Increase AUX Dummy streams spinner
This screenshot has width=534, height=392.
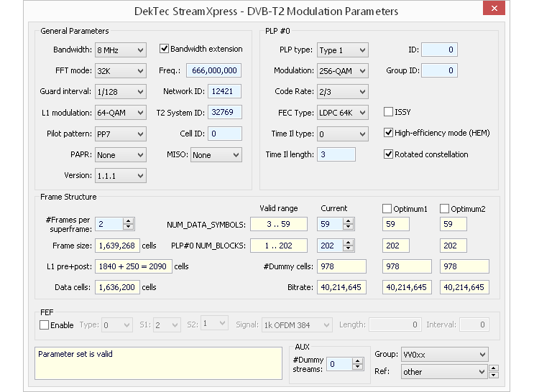point(357,361)
